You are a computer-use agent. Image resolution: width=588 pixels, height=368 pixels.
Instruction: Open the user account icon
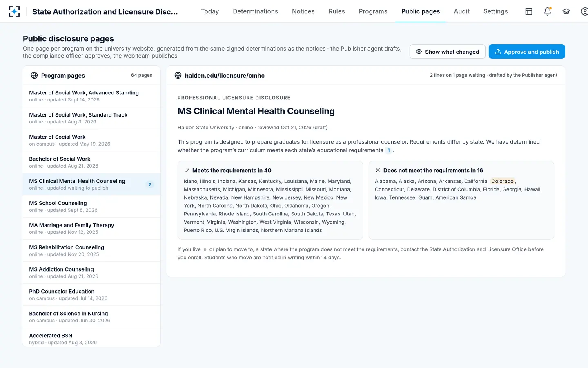tap(584, 11)
